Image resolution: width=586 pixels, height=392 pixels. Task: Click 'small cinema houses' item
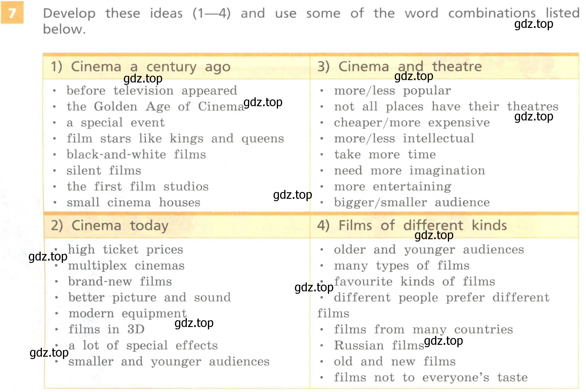click(133, 202)
